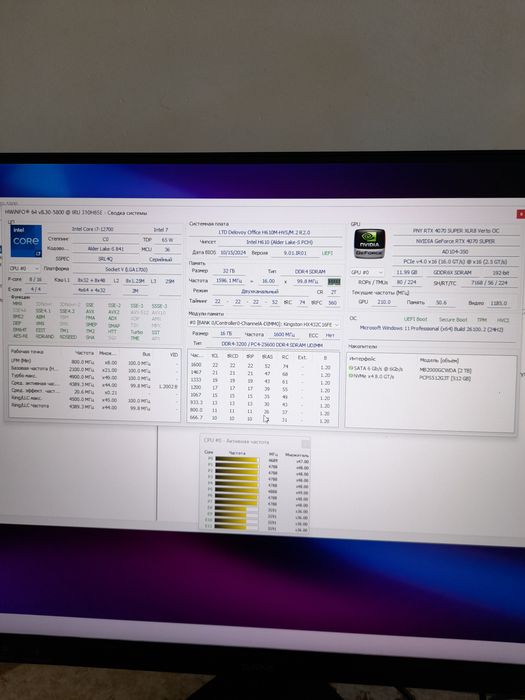525x700 pixels.
Task: Click the Ring/LLC max 4500.0 MHz row
Action: pos(94,400)
